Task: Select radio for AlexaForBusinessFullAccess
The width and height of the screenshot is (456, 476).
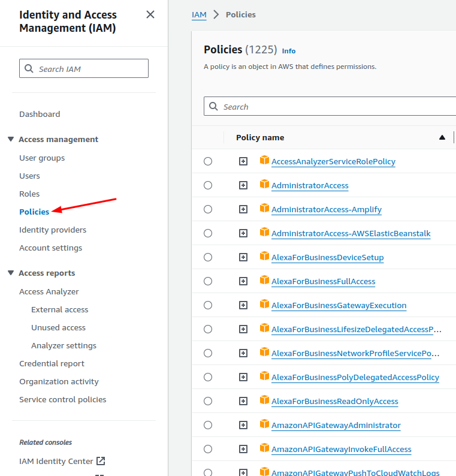Action: (208, 281)
